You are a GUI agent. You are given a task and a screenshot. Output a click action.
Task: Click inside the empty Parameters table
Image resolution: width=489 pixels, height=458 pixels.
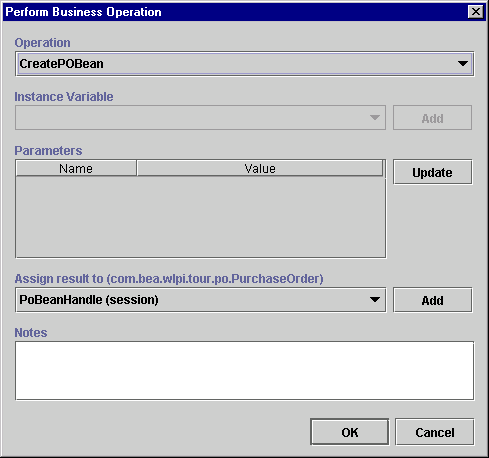coord(201,217)
